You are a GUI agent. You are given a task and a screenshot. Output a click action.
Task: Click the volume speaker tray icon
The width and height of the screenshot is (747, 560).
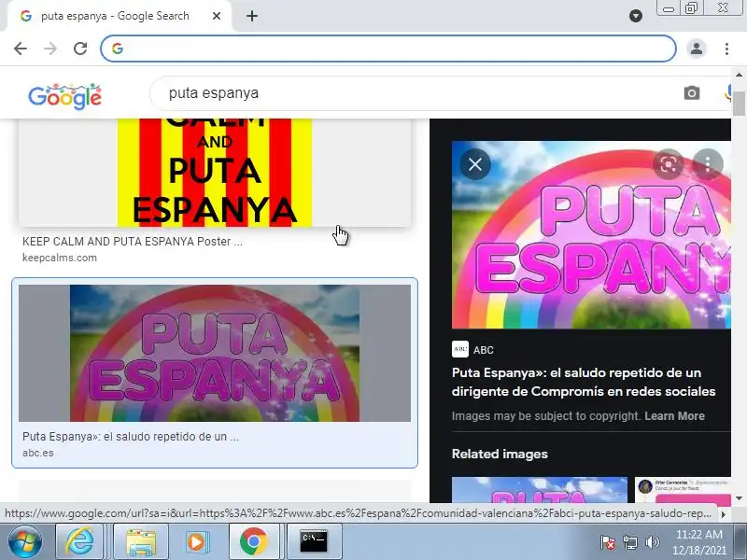(x=652, y=542)
